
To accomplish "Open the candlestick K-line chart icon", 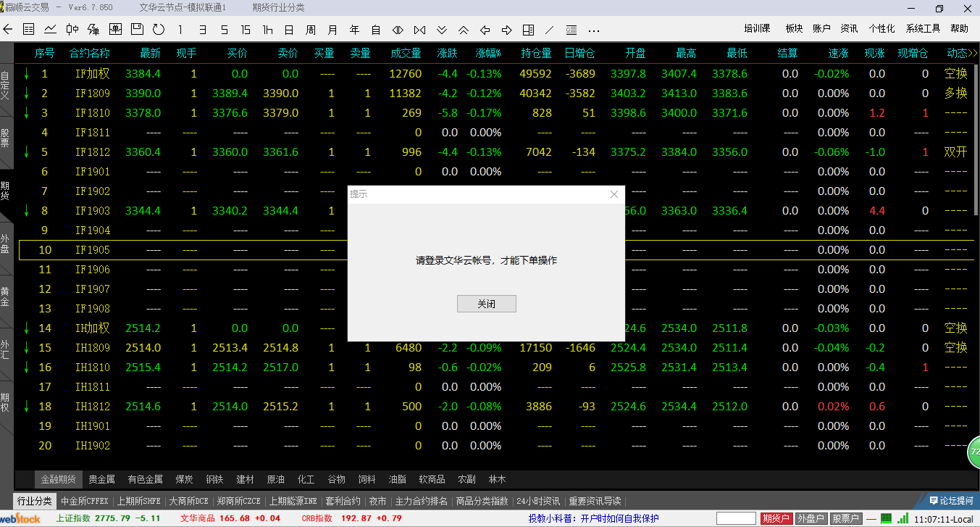I will coord(72,30).
